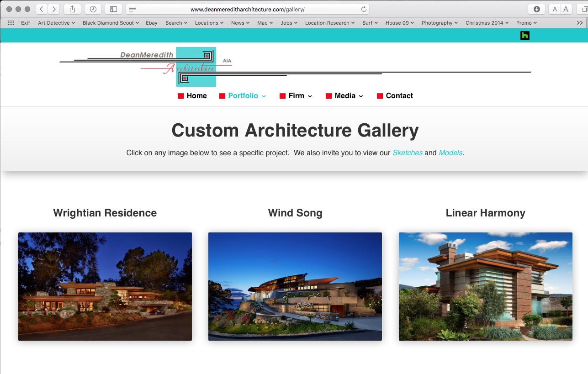
Task: Open the Photography bookmarks folder
Action: 440,23
